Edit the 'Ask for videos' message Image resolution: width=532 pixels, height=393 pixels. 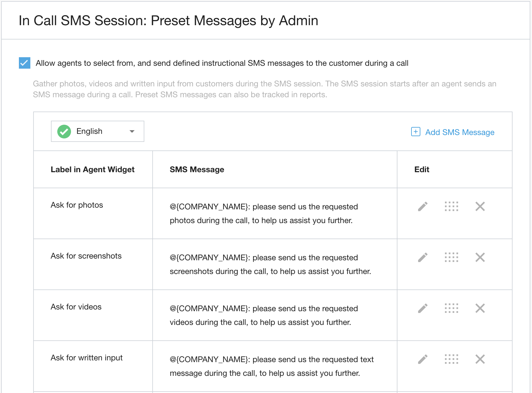tap(423, 308)
